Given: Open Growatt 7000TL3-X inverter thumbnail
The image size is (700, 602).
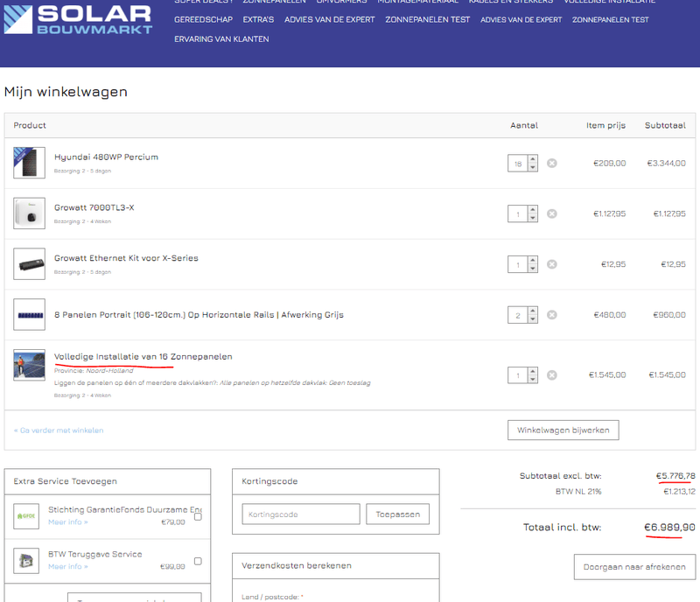Looking at the screenshot, I should tap(29, 213).
